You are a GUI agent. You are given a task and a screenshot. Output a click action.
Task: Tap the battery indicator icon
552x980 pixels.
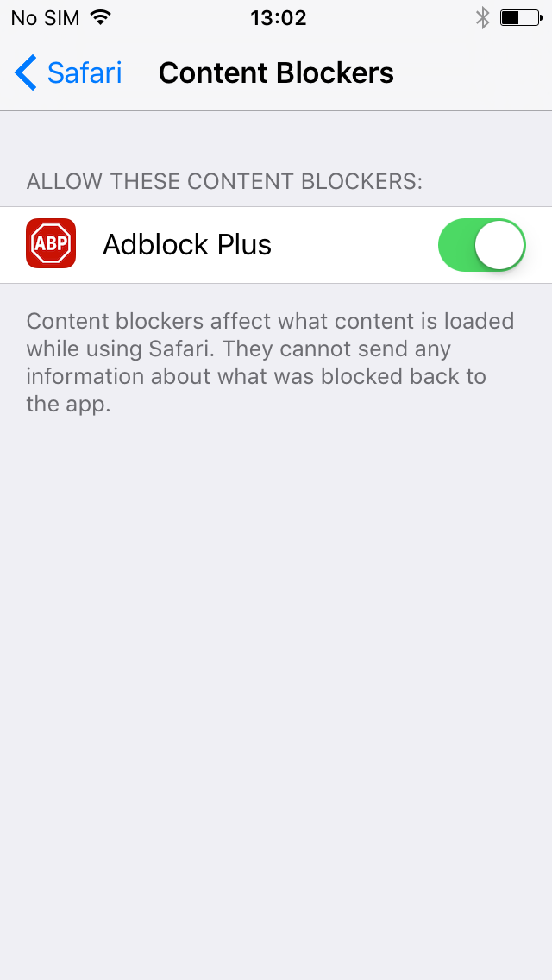click(521, 17)
